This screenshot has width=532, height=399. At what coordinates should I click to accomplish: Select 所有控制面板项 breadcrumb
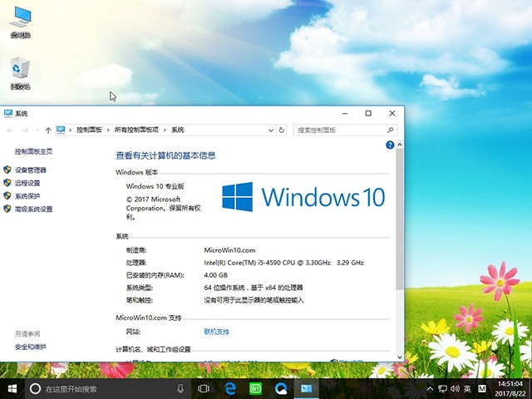(136, 130)
